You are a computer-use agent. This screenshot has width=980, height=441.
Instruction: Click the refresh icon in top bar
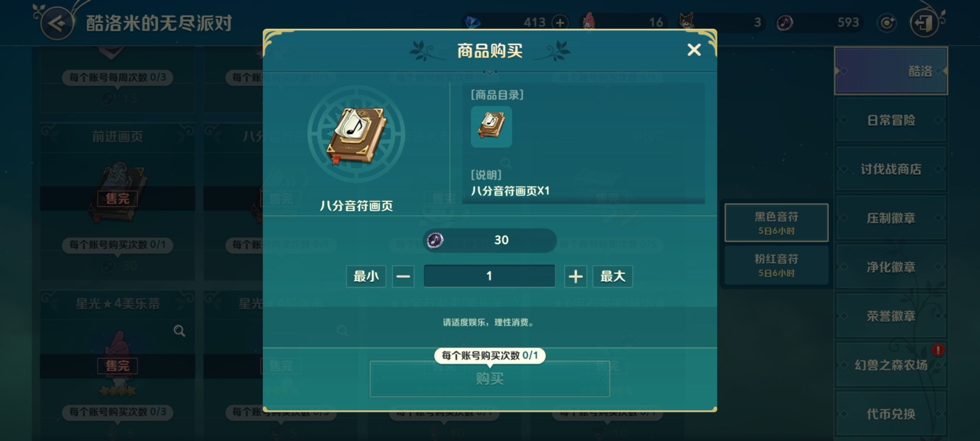(887, 23)
